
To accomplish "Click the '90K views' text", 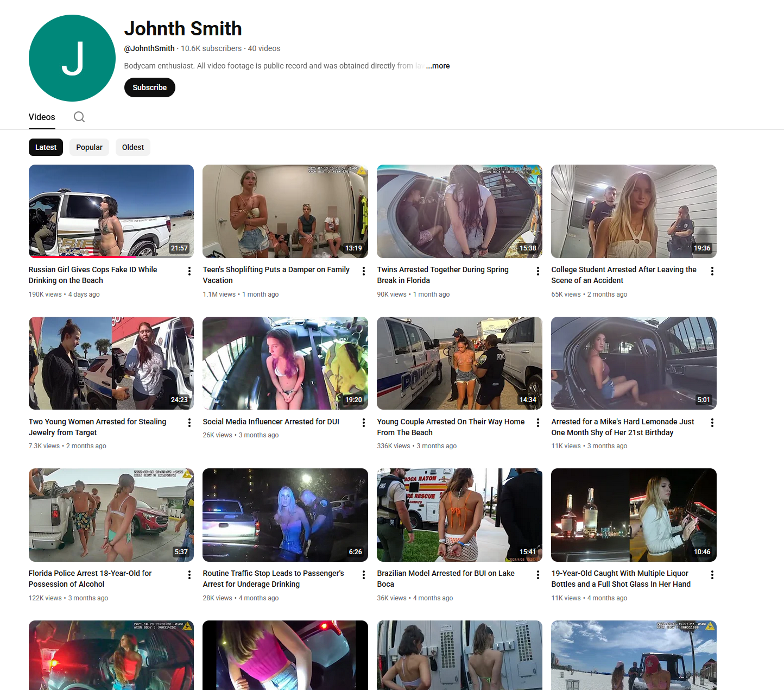I will tap(392, 294).
